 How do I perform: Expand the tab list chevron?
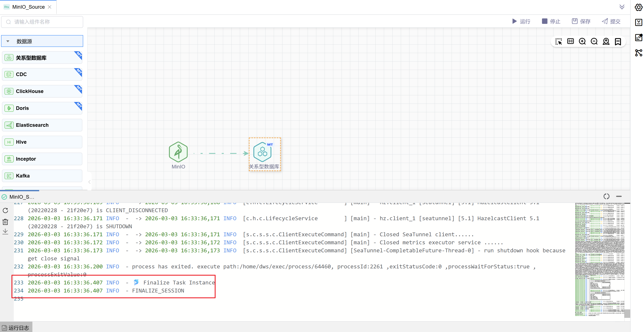coord(622,7)
